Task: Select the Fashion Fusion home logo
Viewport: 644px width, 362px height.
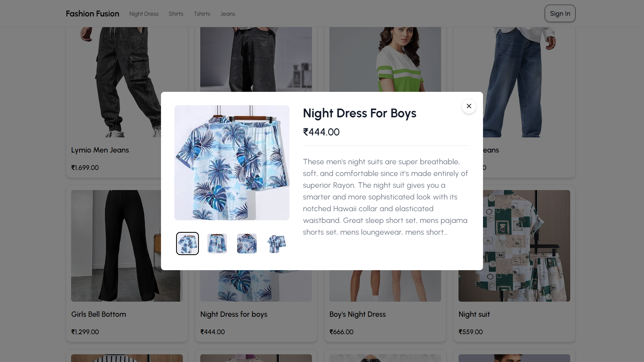Action: [93, 13]
